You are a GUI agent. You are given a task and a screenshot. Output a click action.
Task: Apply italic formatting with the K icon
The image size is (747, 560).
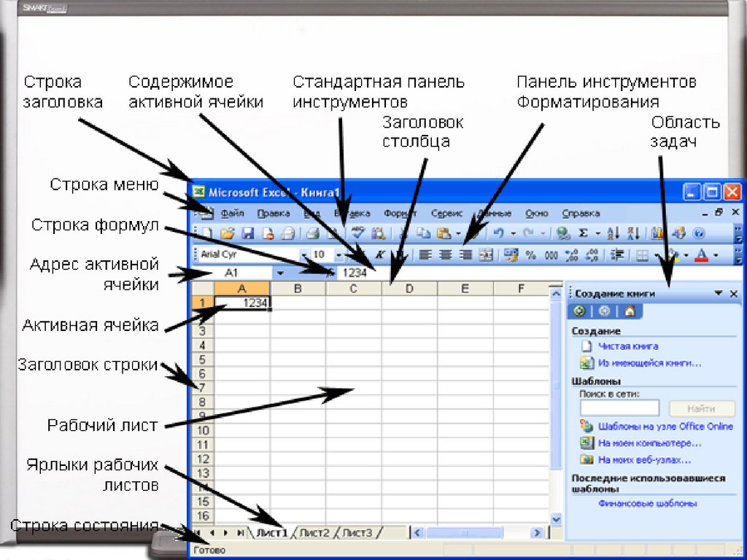[x=379, y=255]
